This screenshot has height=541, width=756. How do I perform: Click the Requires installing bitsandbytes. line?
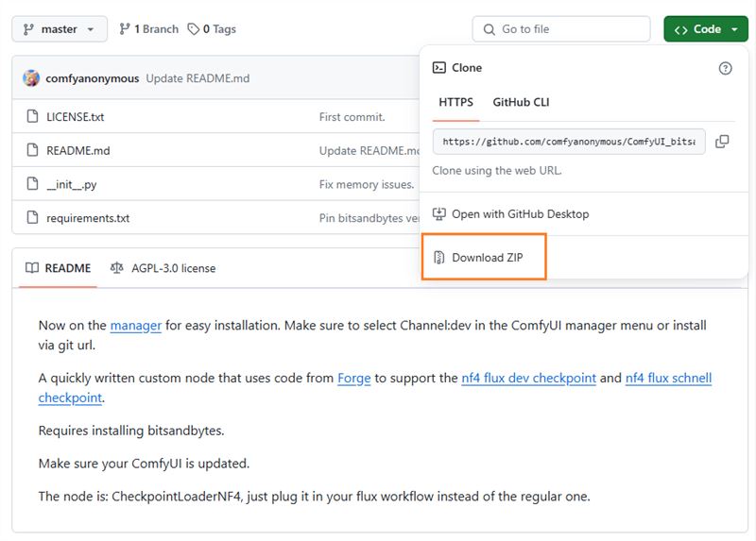(131, 431)
